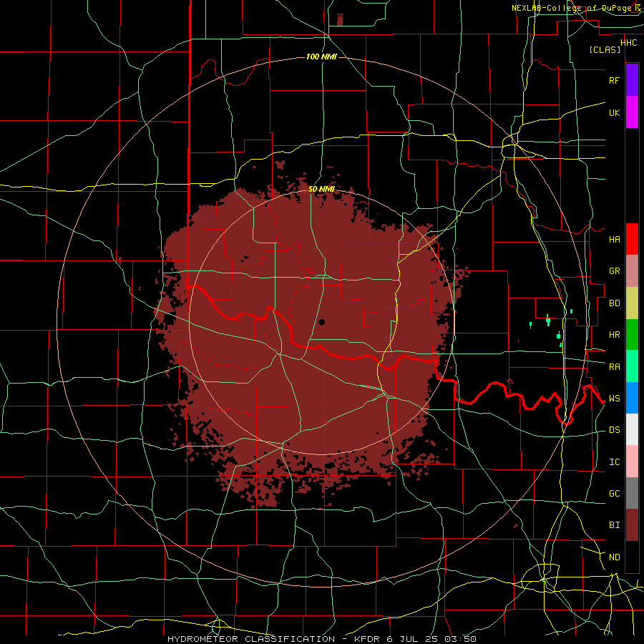Select the GC gray legend swatch
The height and width of the screenshot is (644, 644).
(x=632, y=493)
